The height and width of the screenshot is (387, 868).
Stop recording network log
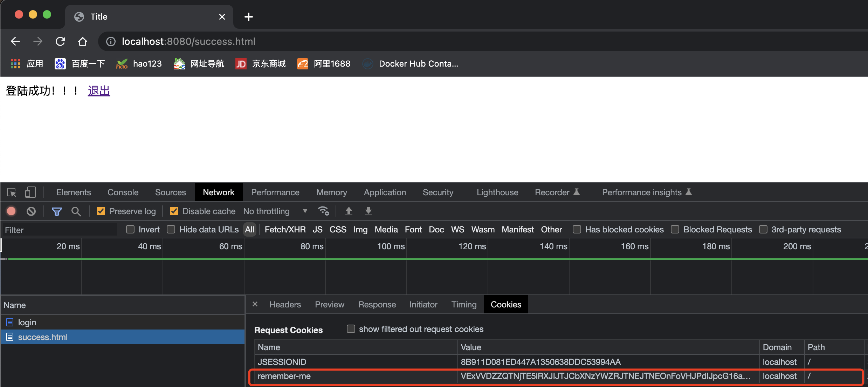tap(11, 211)
